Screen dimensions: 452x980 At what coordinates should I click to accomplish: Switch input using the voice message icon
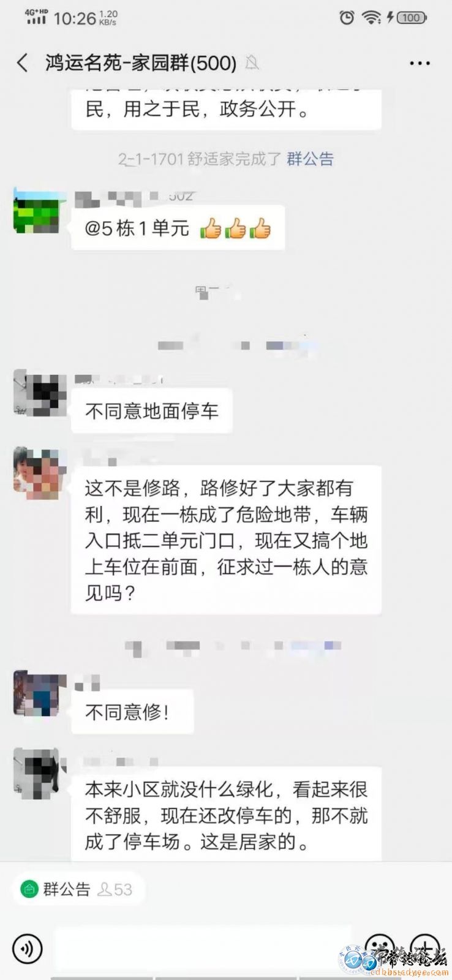(x=27, y=949)
